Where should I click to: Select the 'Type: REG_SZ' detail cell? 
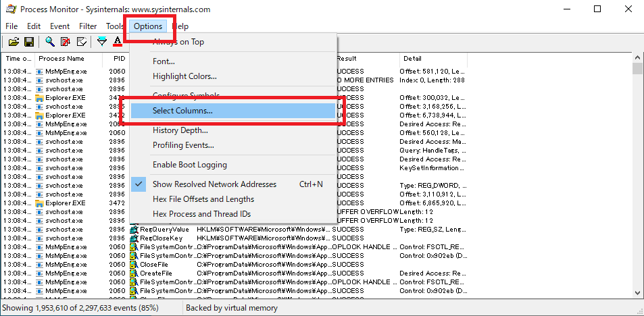click(x=433, y=230)
